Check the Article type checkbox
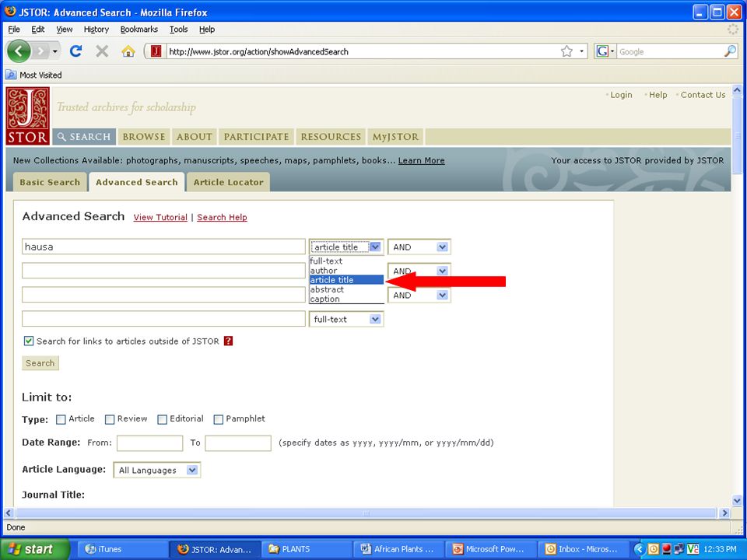The image size is (747, 560). 61,419
